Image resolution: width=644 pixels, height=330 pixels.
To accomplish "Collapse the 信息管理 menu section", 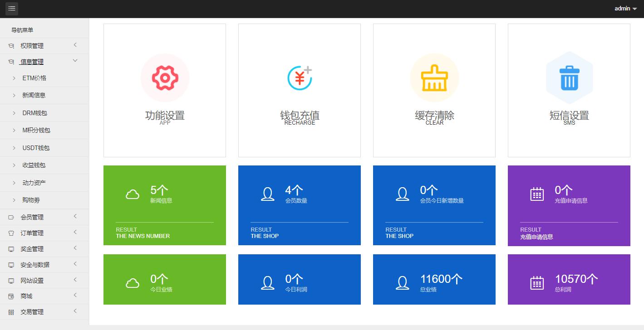I will 32,61.
